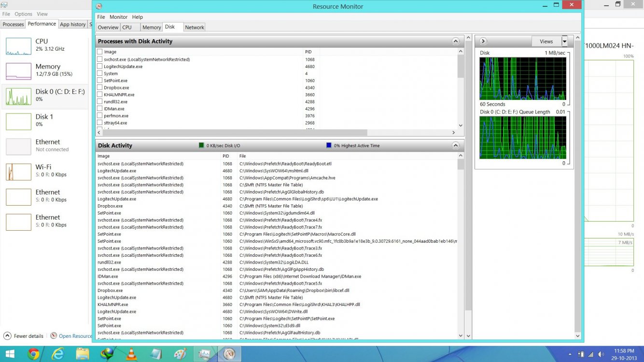Image resolution: width=644 pixels, height=362 pixels.
Task: Click the Fewer details arrow icon
Action: (x=7, y=335)
